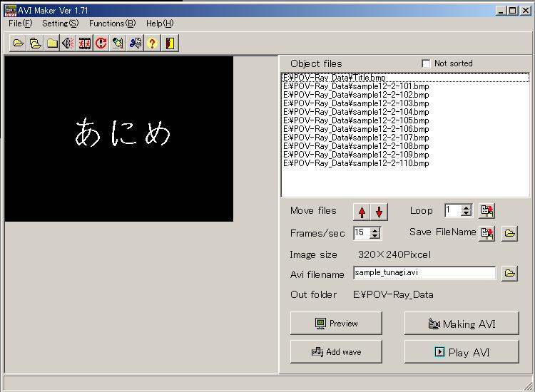Click the Avi filename input field
Screen dimensions: 535x392
pyautogui.click(x=424, y=273)
